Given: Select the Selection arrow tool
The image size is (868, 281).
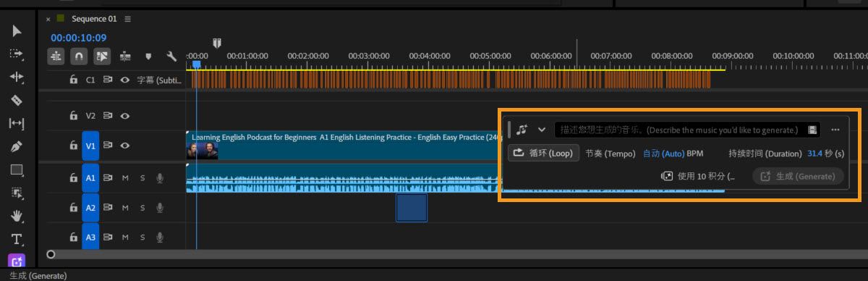Looking at the screenshot, I should click(x=17, y=30).
